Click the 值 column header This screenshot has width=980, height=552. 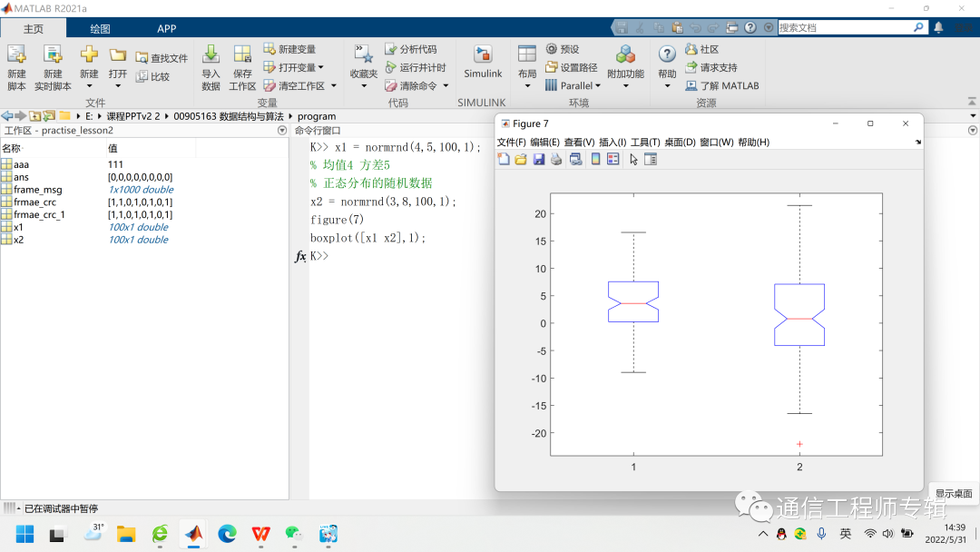tap(113, 148)
